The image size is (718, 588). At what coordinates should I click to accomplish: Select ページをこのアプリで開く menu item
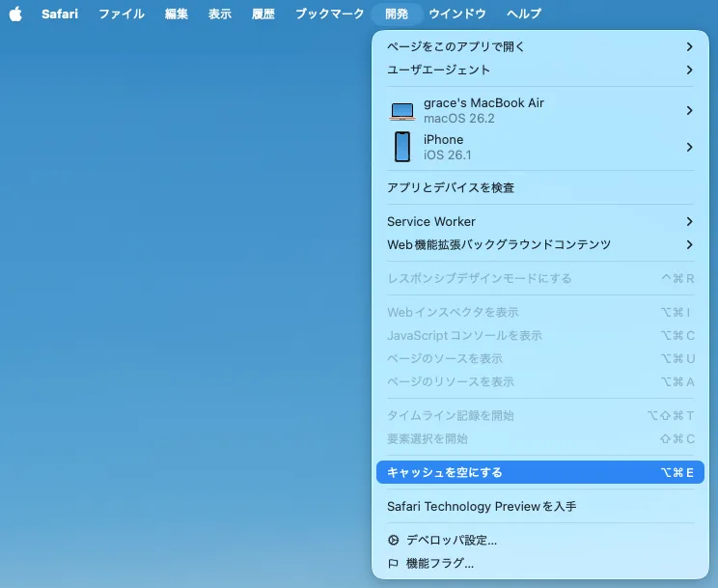[x=540, y=46]
